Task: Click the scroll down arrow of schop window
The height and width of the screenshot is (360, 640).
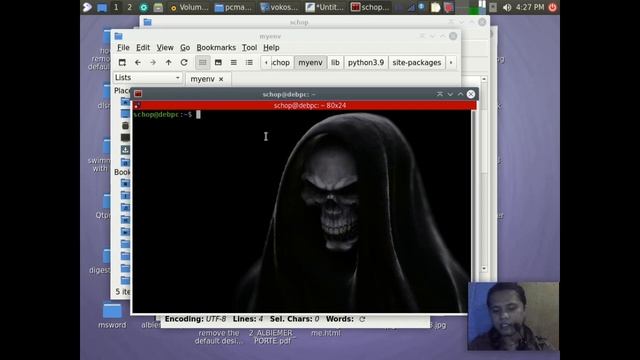Action: pos(484,269)
